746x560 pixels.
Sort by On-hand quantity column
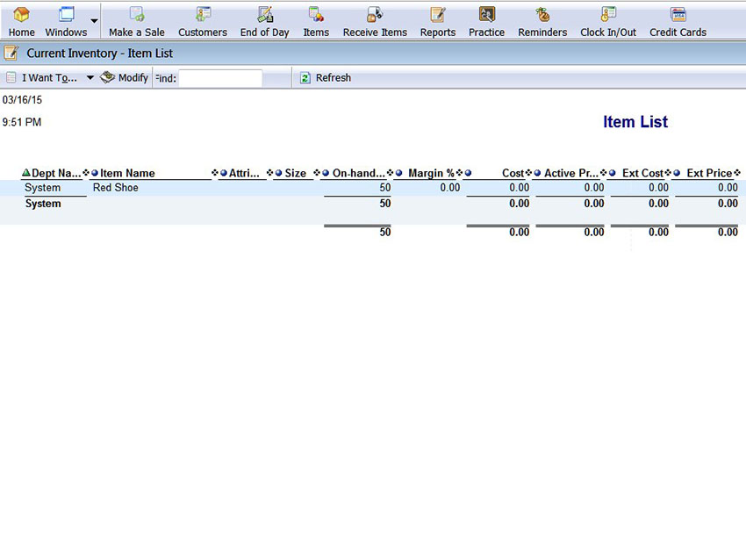(359, 173)
